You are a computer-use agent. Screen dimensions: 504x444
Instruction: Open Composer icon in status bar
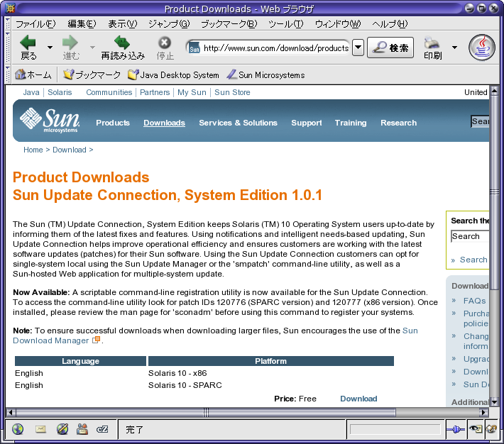point(62,429)
